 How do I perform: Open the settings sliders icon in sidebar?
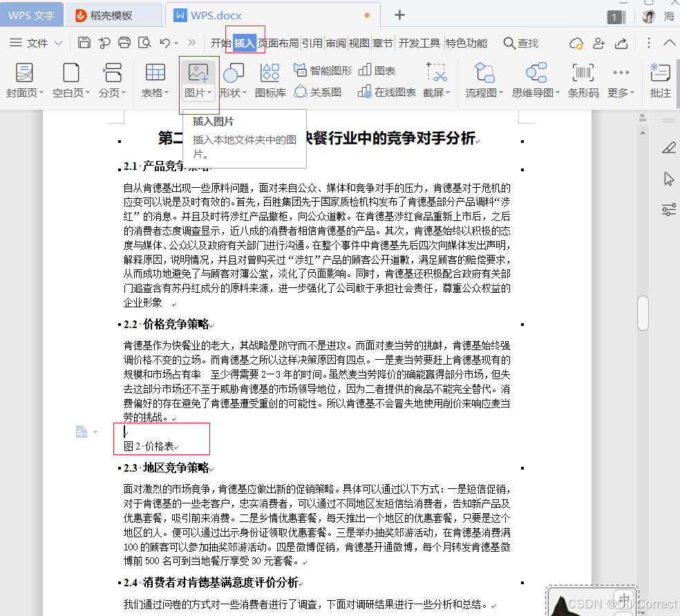click(x=669, y=210)
